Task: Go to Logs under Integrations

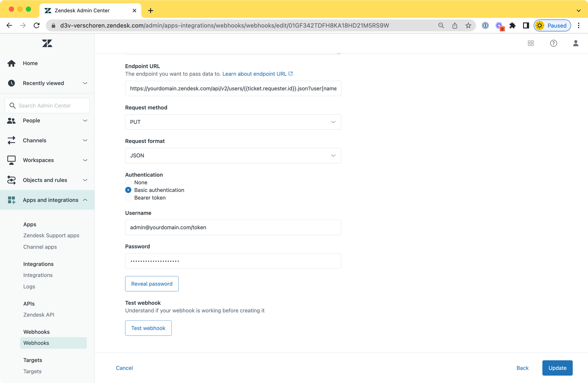Action: [x=29, y=287]
